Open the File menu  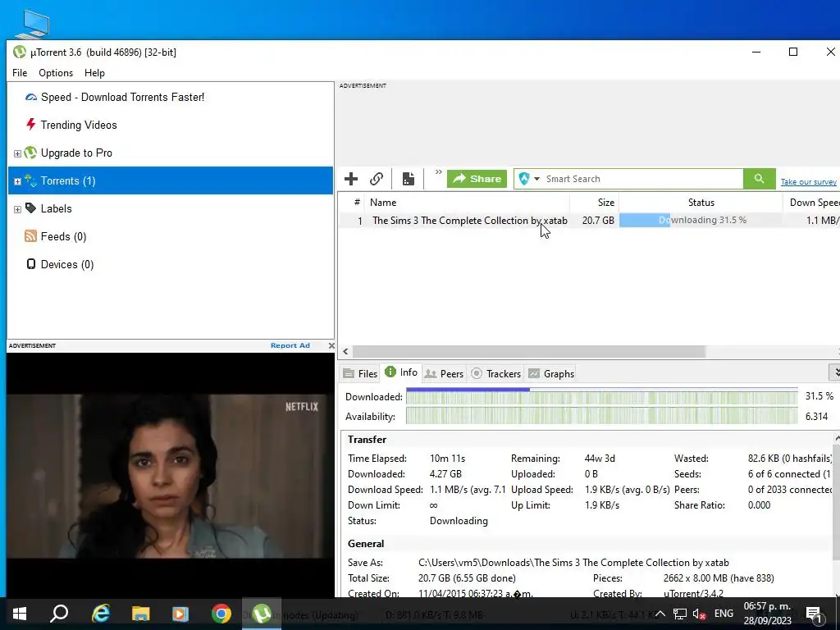pyautogui.click(x=20, y=73)
